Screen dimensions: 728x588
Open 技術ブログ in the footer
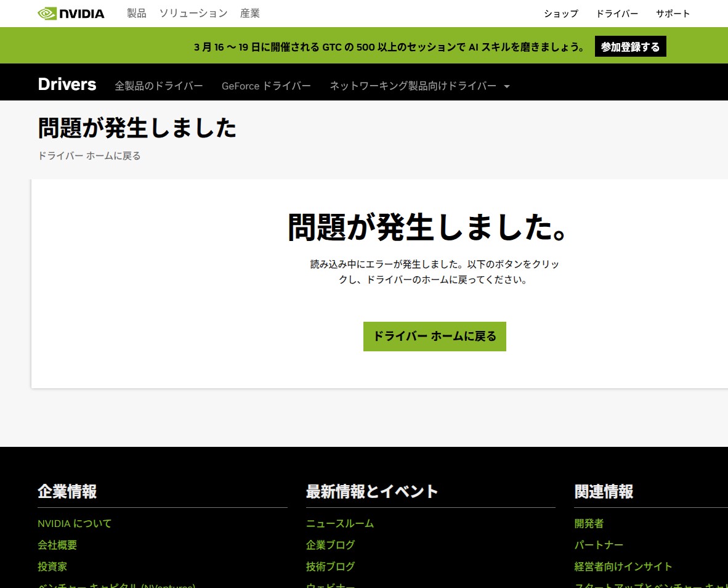point(330,566)
